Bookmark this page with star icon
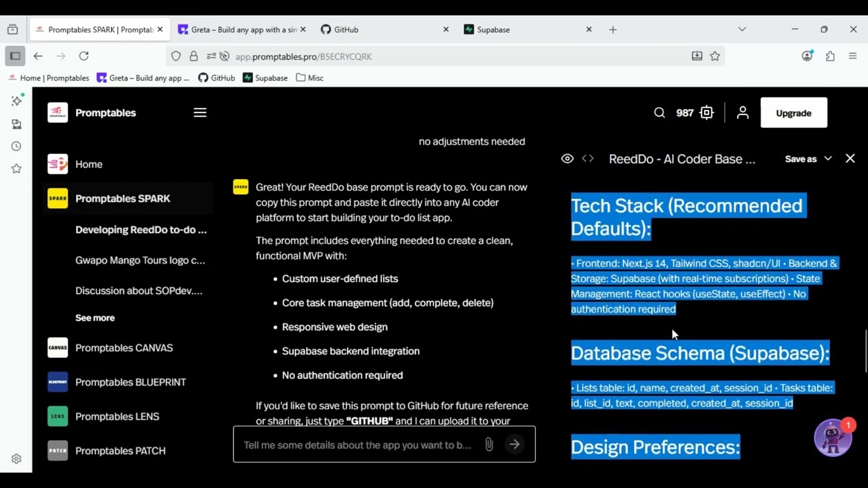The width and height of the screenshot is (868, 488). click(715, 56)
